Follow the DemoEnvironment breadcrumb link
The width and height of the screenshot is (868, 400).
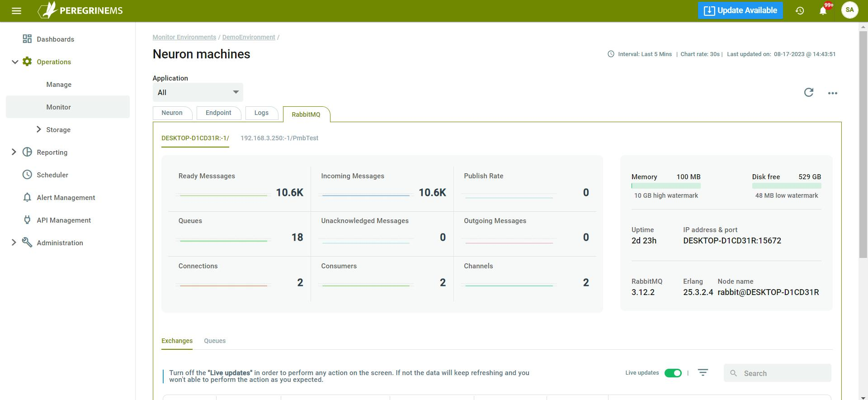249,37
